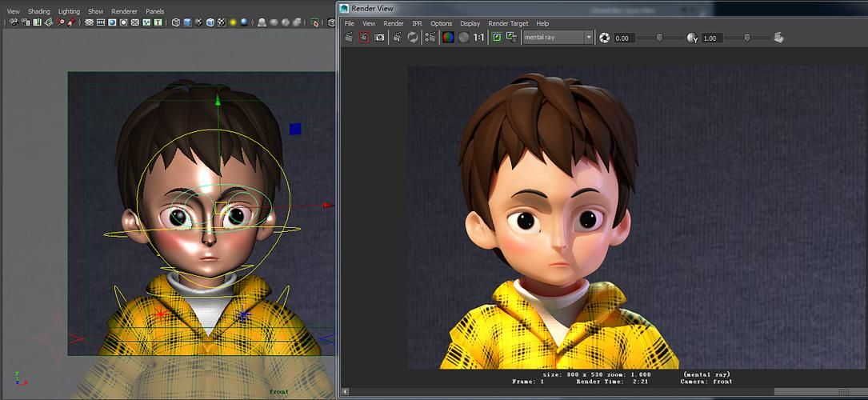Image resolution: width=868 pixels, height=400 pixels.
Task: Open the IPR menu in Render View
Action: (417, 23)
